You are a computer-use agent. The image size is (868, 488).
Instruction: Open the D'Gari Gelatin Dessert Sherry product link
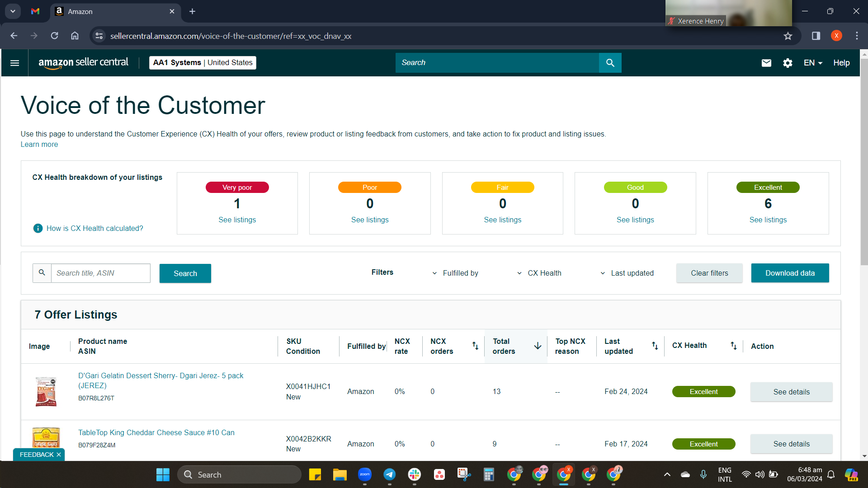(x=160, y=380)
